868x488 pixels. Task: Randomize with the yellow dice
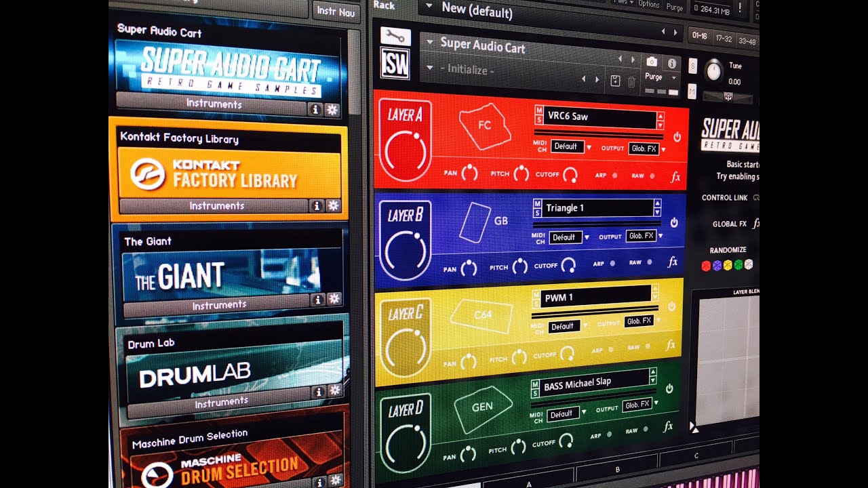tap(728, 265)
